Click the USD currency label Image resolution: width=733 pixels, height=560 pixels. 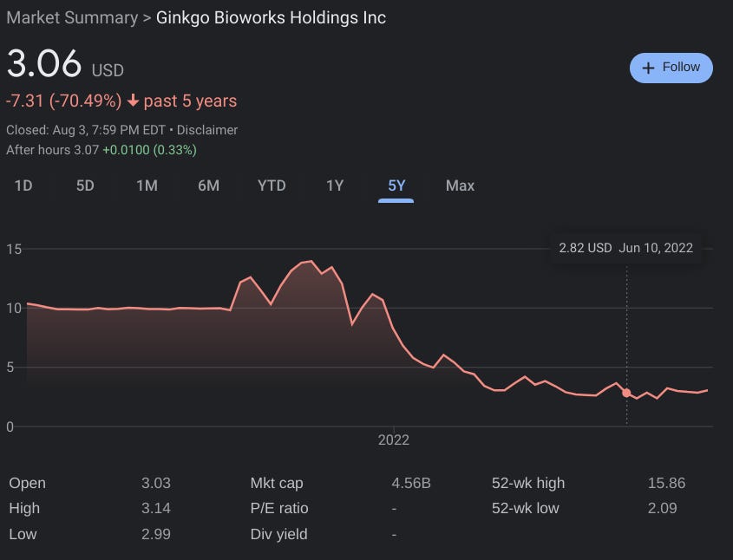[108, 70]
